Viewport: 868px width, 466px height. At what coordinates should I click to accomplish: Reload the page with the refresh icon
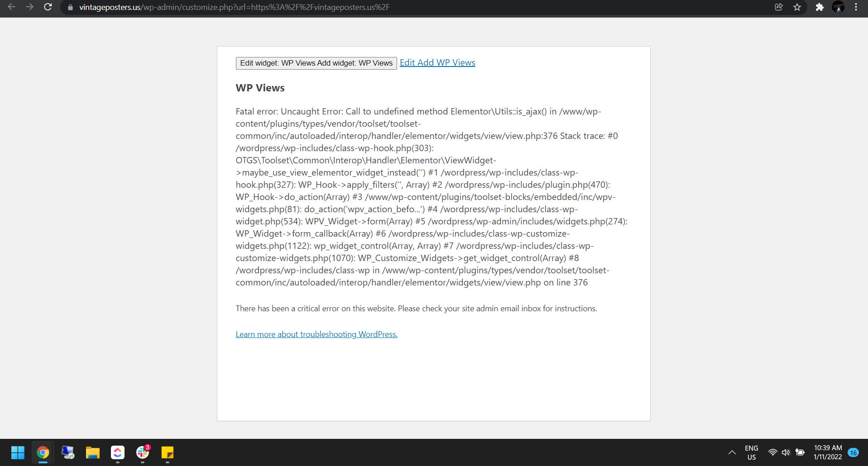48,7
